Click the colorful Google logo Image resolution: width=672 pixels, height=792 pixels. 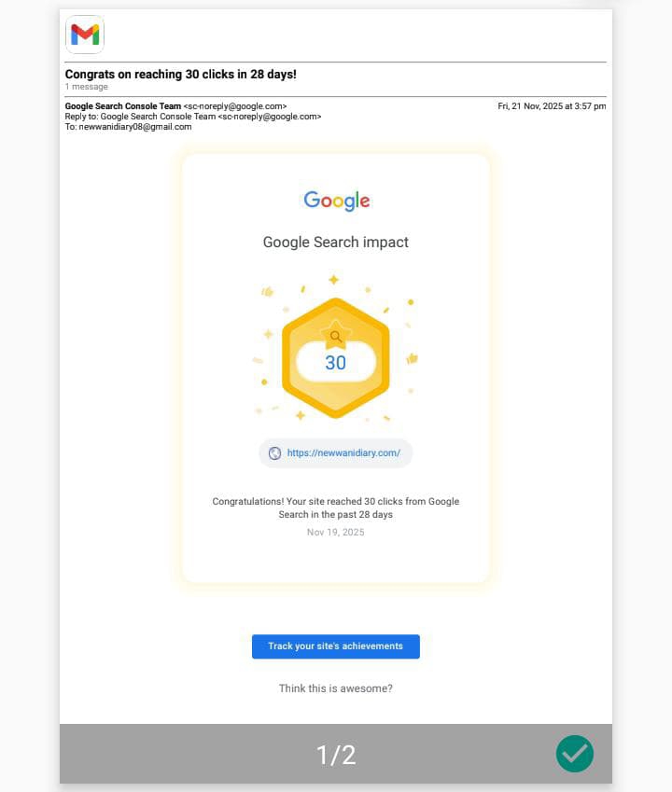[336, 201]
